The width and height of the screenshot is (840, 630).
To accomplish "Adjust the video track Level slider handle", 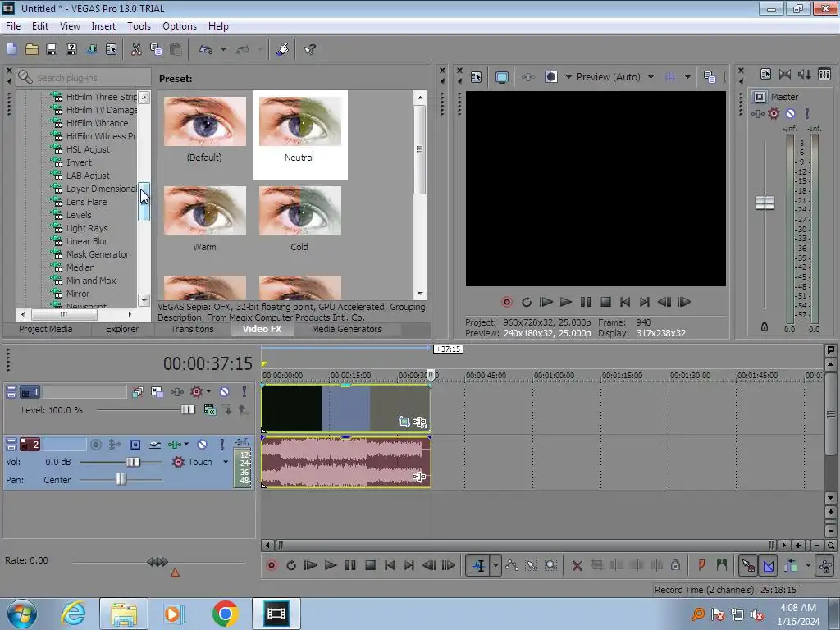I will 188,410.
